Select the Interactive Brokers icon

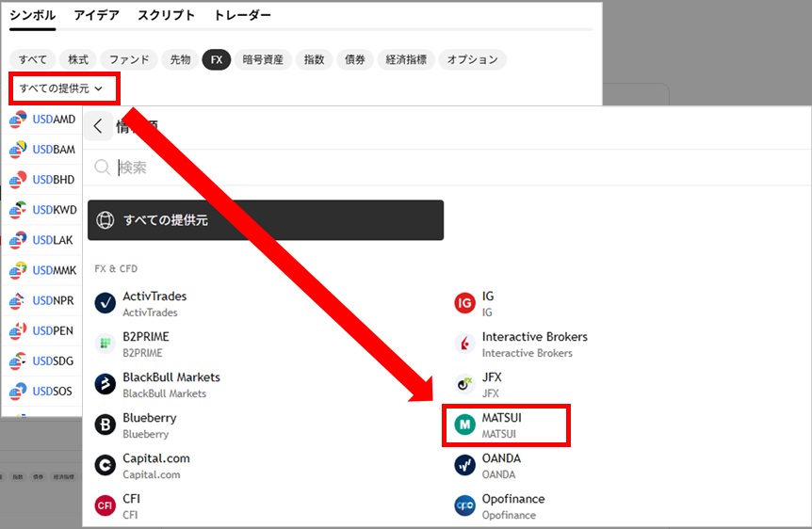[x=464, y=344]
